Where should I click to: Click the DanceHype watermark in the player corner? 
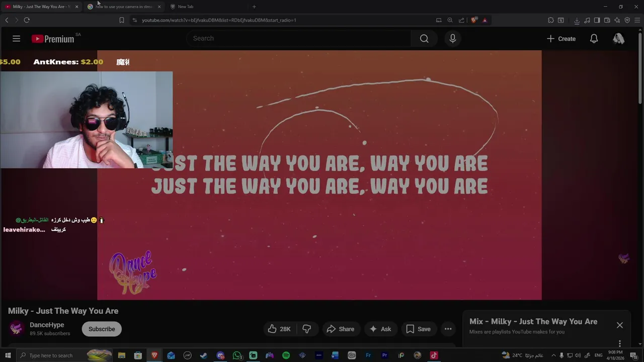tap(624, 258)
